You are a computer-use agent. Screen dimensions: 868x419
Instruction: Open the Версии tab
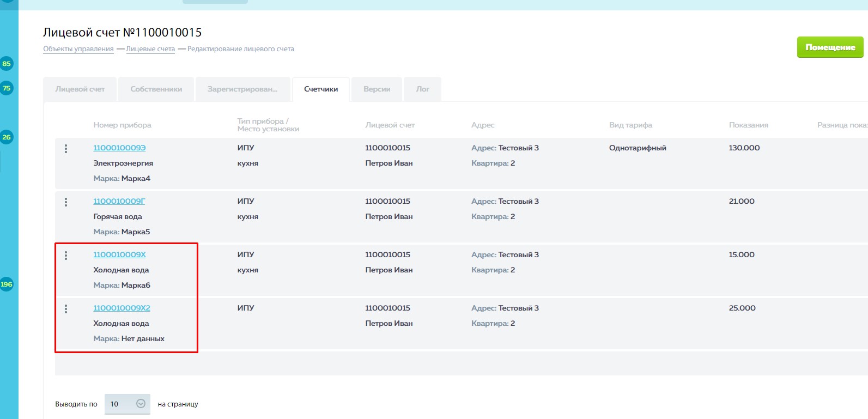[377, 89]
